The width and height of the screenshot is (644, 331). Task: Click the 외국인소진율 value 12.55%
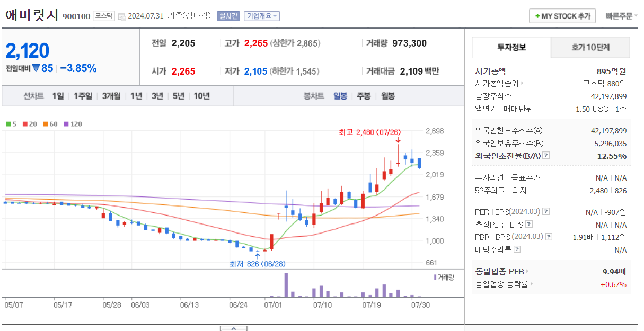[x=612, y=156]
